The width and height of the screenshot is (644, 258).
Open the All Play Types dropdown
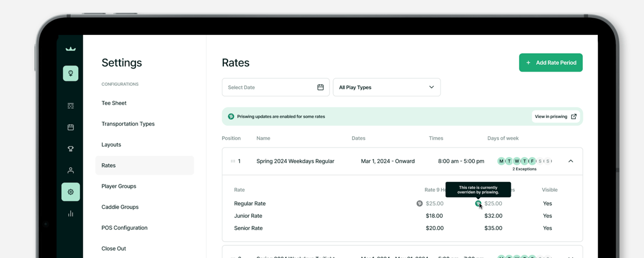click(386, 87)
